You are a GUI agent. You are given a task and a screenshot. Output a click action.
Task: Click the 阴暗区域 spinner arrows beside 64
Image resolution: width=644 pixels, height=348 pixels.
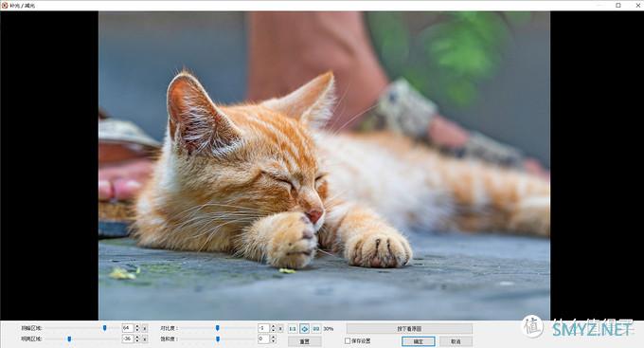pos(137,328)
